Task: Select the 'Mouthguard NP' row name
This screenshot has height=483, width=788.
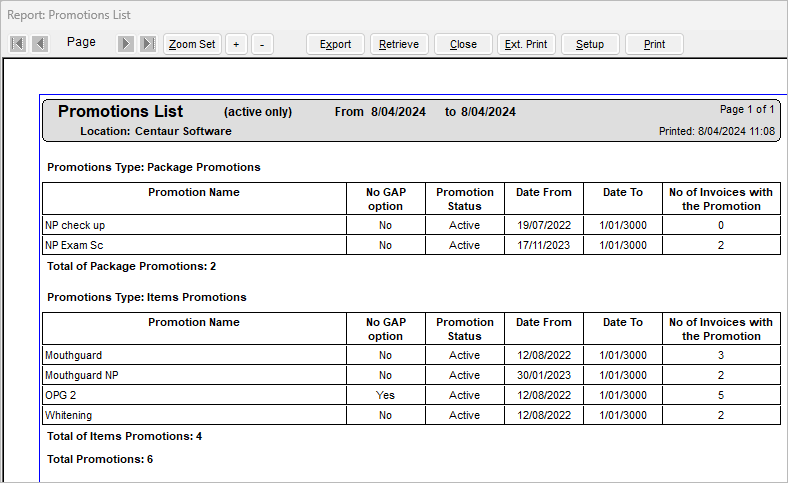Action: (81, 375)
